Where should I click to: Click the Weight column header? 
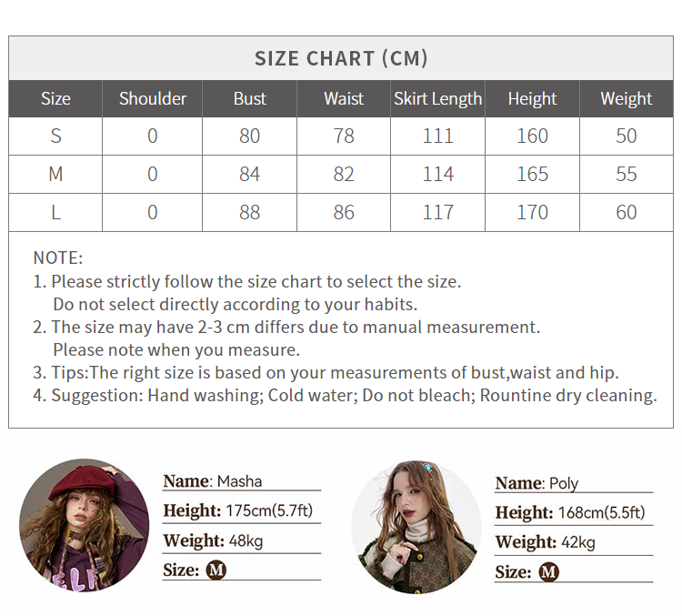(626, 98)
